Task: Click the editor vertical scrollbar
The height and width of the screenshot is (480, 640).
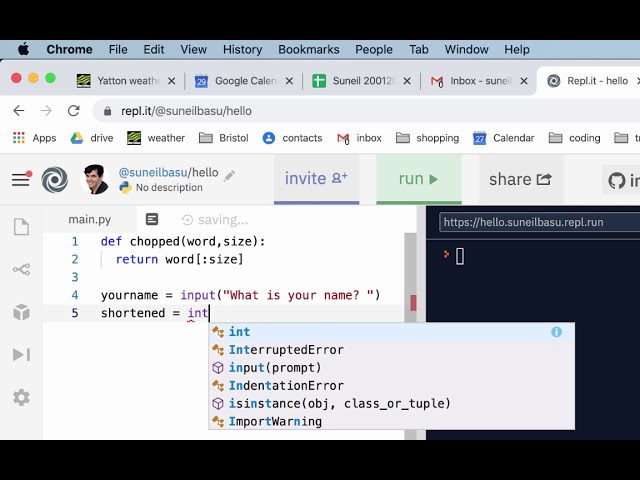Action: tap(410, 336)
